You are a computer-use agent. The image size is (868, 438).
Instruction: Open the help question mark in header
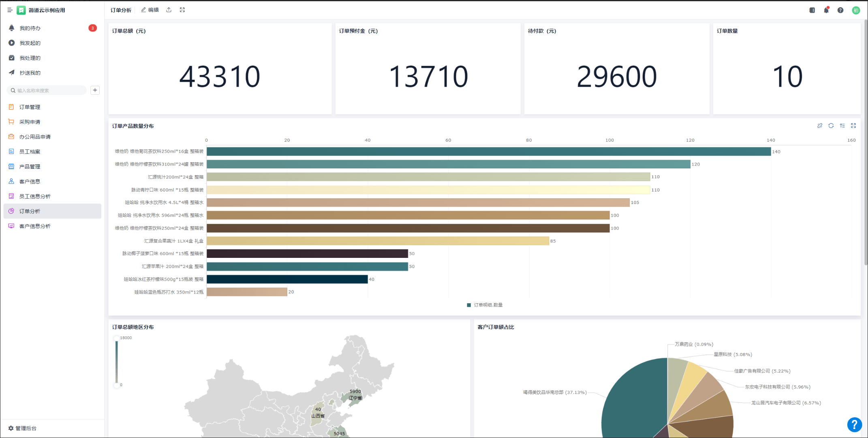840,10
